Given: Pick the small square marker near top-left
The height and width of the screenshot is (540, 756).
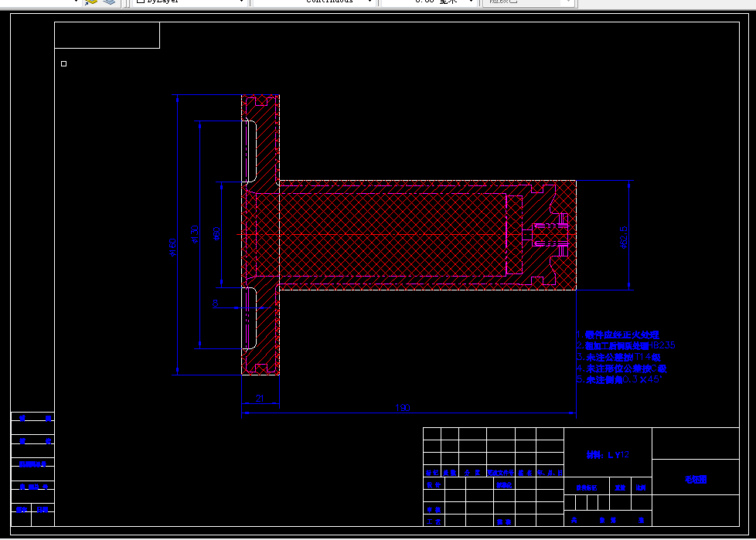Looking at the screenshot, I should [63, 63].
